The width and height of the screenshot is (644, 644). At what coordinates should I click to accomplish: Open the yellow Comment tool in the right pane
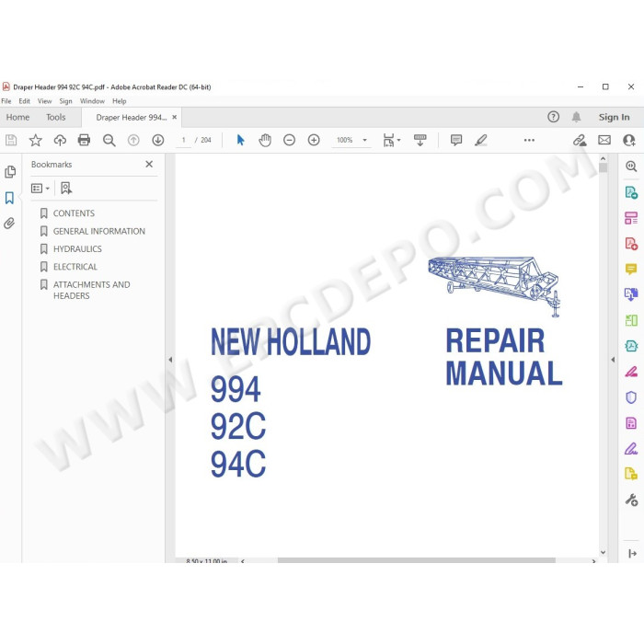pos(631,269)
